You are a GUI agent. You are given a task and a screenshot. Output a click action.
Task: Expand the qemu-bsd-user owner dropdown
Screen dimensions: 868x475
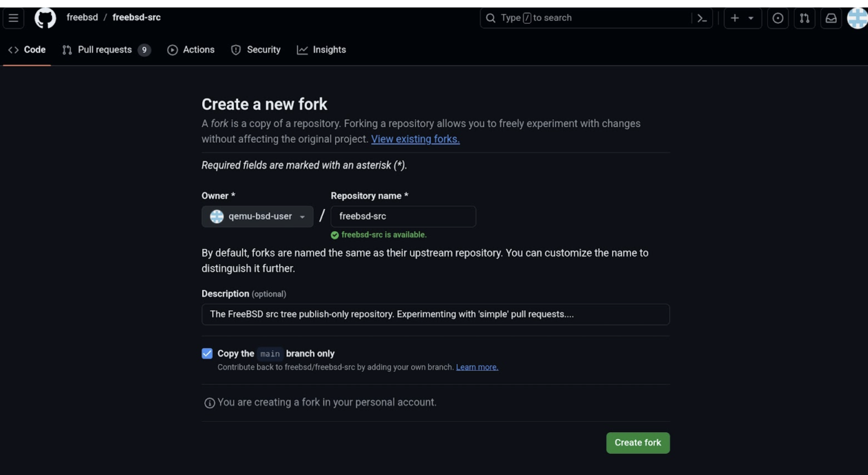tap(257, 216)
